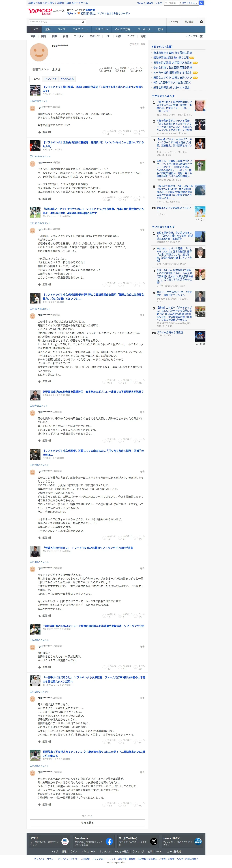The width and height of the screenshot is (232, 868).
Task: Select the みんなの意見 main navigation tab
Action: click(123, 29)
